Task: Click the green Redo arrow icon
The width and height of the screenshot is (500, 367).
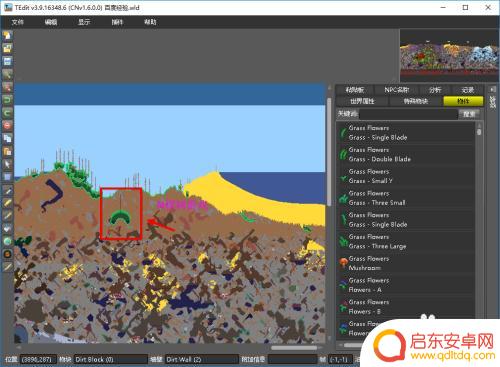Action: click(7, 113)
